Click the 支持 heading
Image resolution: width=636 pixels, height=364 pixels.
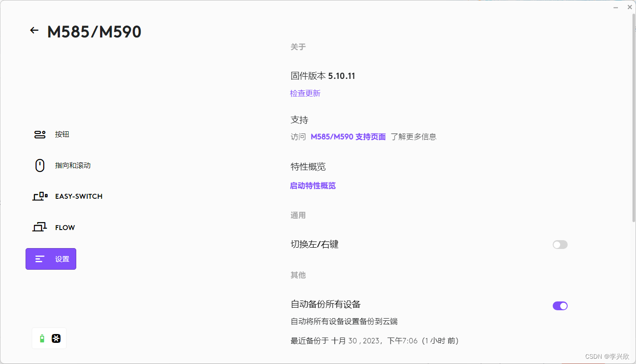[x=300, y=120]
